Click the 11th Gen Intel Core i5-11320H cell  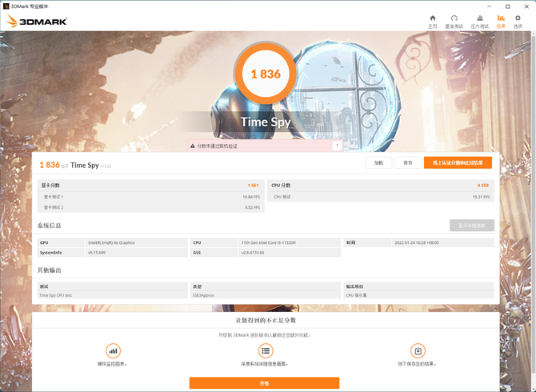tap(290, 242)
